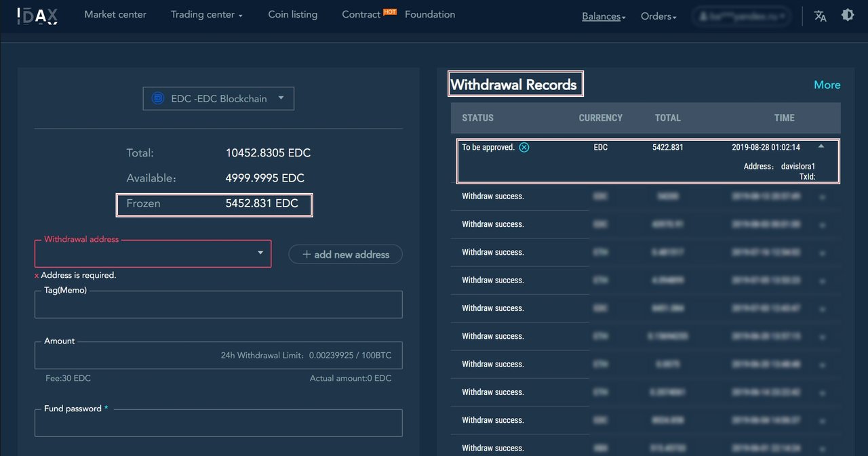The image size is (868, 456).
Task: Expand the Balances menu
Action: (x=604, y=16)
